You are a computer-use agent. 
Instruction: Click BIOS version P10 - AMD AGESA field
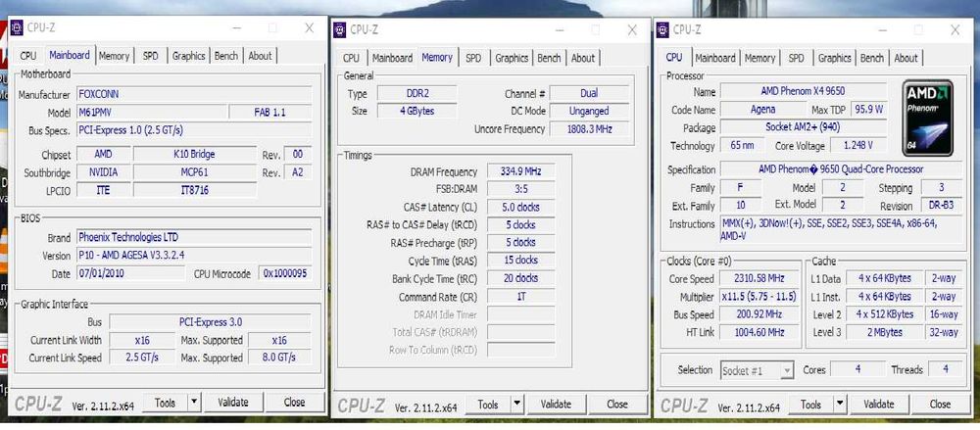coord(194,255)
